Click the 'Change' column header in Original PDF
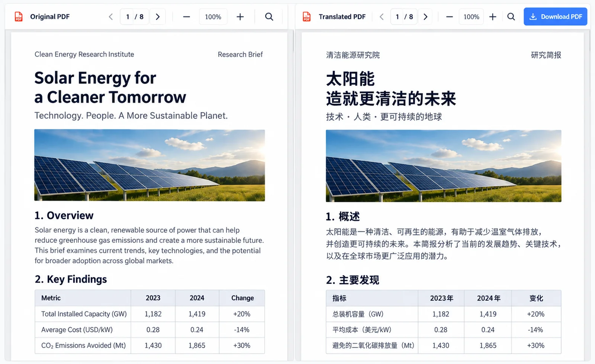 click(242, 298)
